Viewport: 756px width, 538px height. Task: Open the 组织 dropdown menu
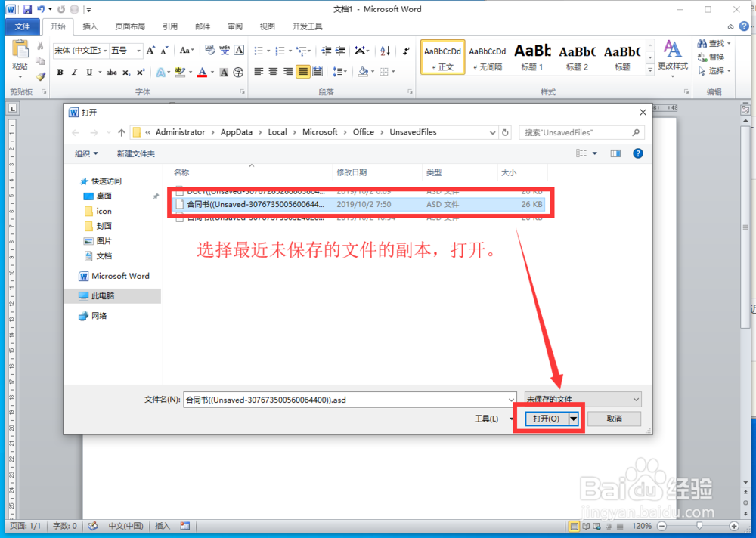pos(86,154)
